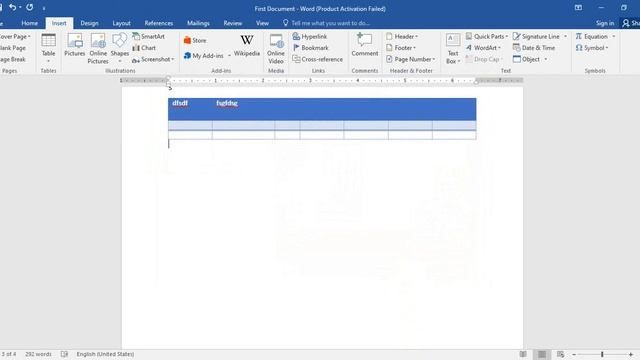Switch to the References tab
Screen dimensions: 640x360
tap(158, 23)
